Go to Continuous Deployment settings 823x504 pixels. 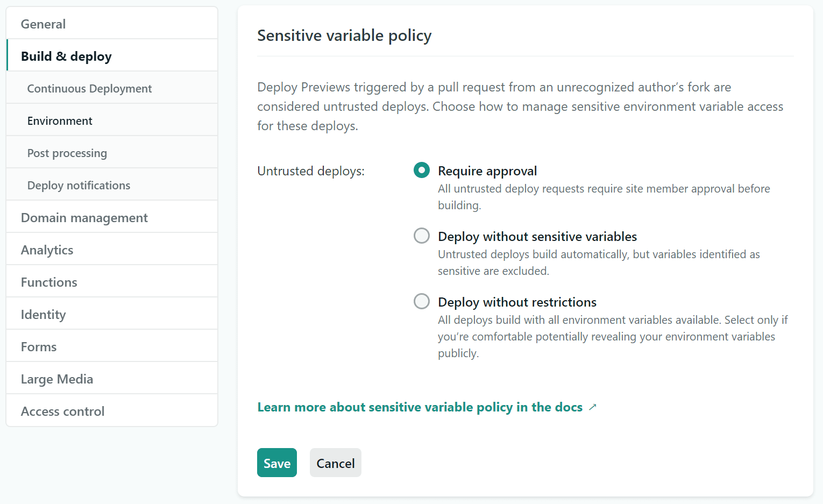[89, 89]
